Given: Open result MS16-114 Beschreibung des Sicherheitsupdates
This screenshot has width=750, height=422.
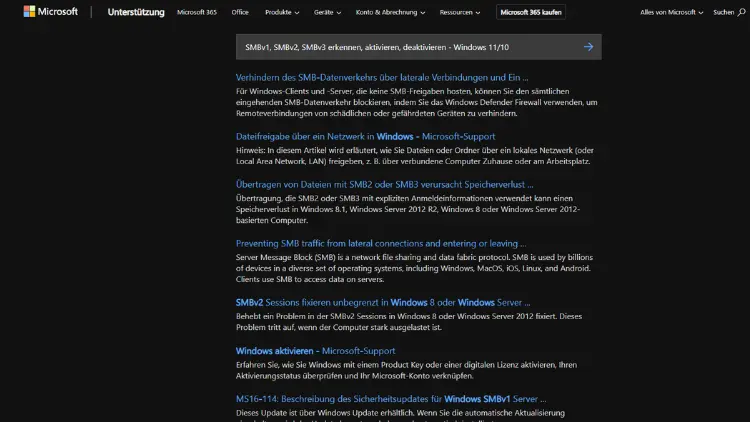Looking at the screenshot, I should click(391, 399).
